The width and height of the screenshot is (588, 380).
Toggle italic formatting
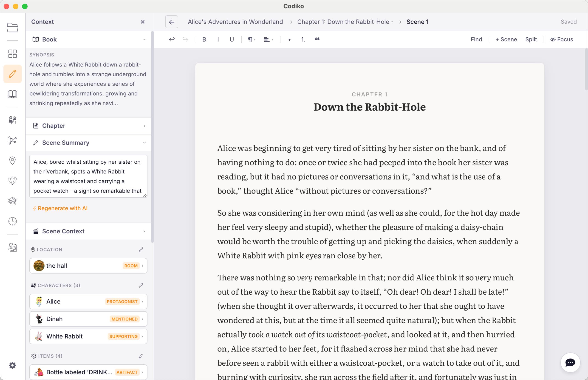pyautogui.click(x=218, y=39)
